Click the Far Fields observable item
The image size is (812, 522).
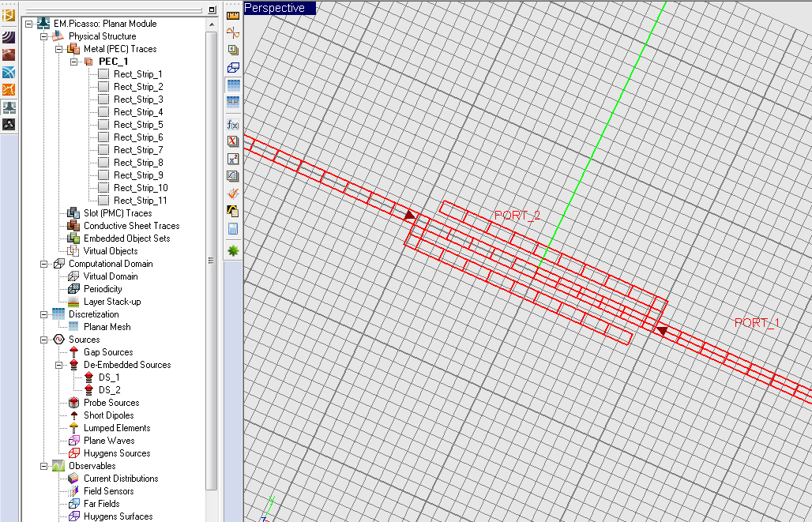click(101, 504)
